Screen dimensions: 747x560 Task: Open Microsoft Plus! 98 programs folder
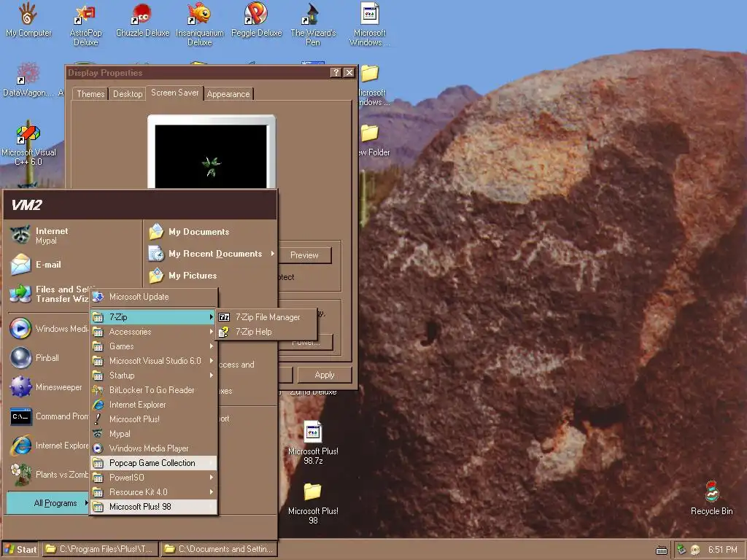click(153, 507)
